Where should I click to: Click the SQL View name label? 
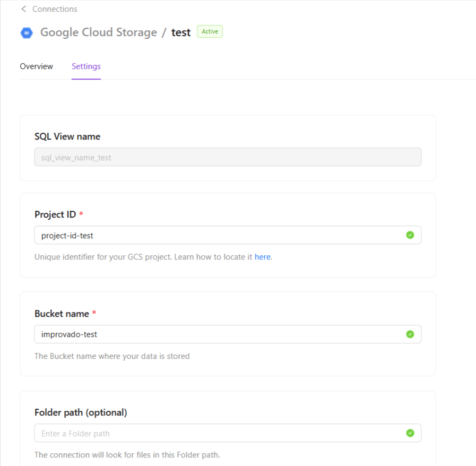[67, 136]
